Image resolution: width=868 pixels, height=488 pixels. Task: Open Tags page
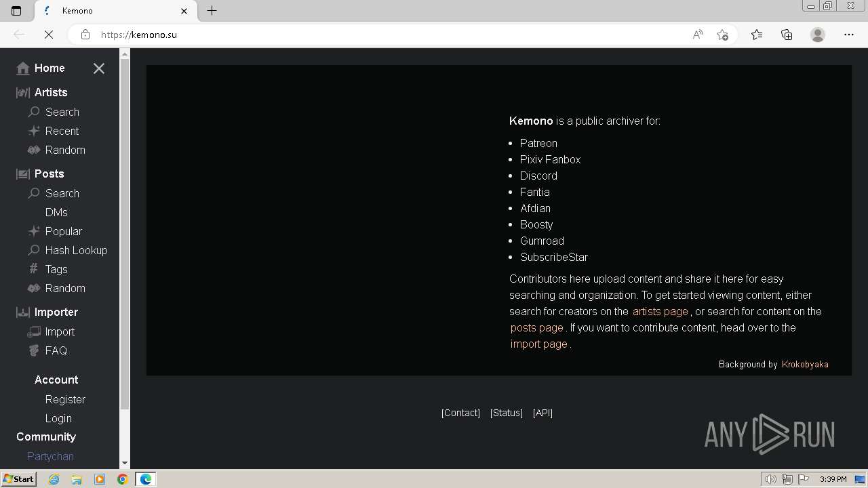[56, 269]
